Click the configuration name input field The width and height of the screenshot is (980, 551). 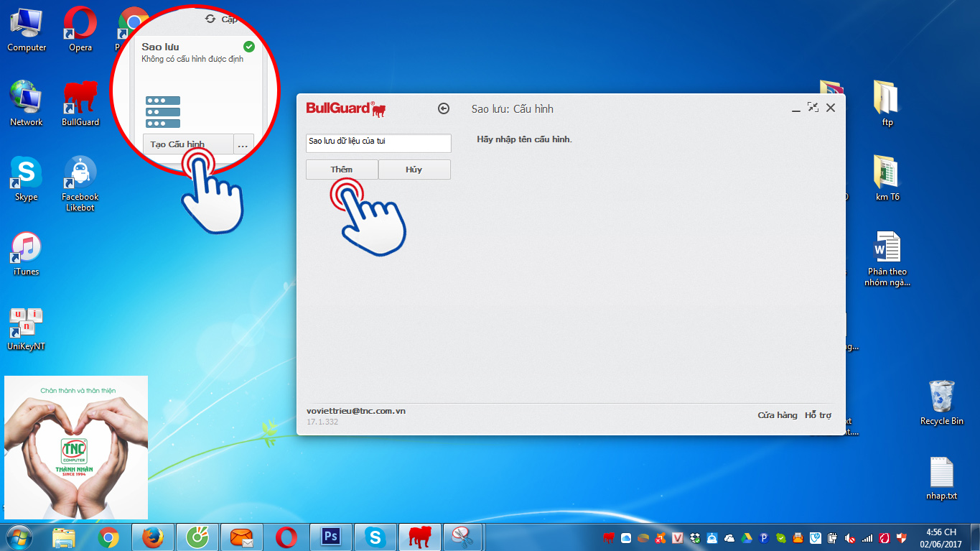pos(378,142)
